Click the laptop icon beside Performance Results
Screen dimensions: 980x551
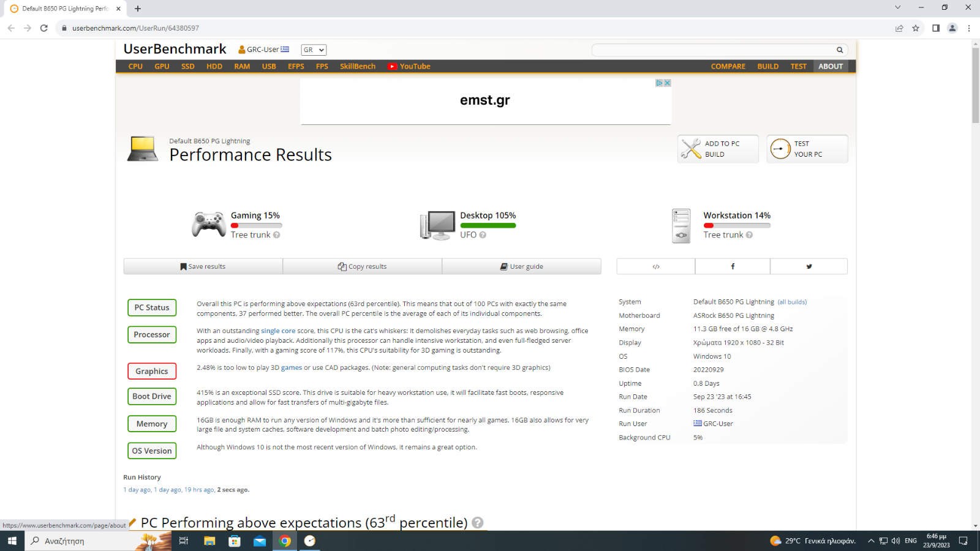[143, 149]
